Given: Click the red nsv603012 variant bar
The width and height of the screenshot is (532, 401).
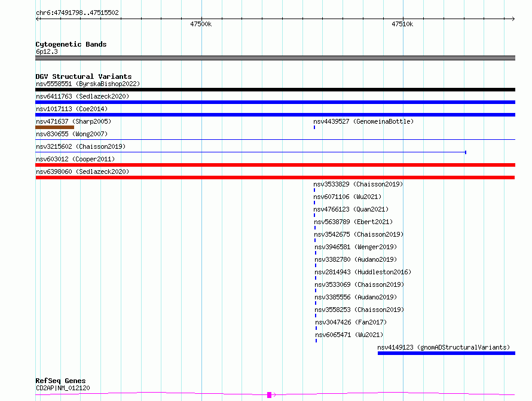Looking at the screenshot, I should pos(275,165).
